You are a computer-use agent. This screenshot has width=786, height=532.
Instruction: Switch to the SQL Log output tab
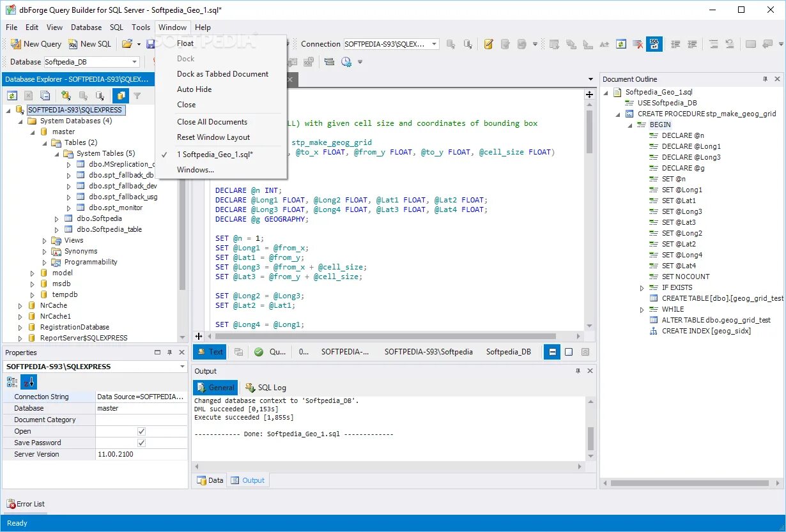point(266,388)
